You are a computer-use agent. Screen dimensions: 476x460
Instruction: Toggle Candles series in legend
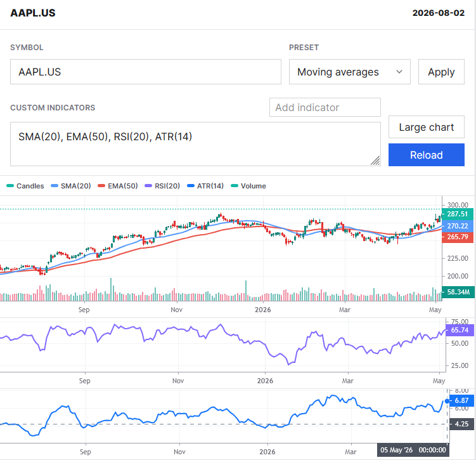tap(25, 186)
